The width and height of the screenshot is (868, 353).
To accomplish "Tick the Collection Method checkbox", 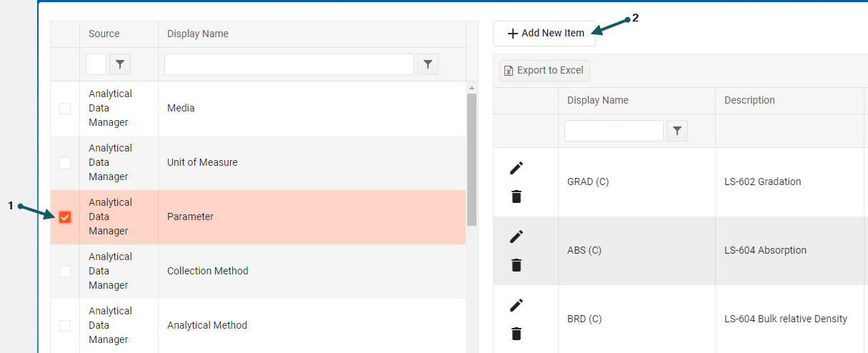I will pyautogui.click(x=65, y=272).
